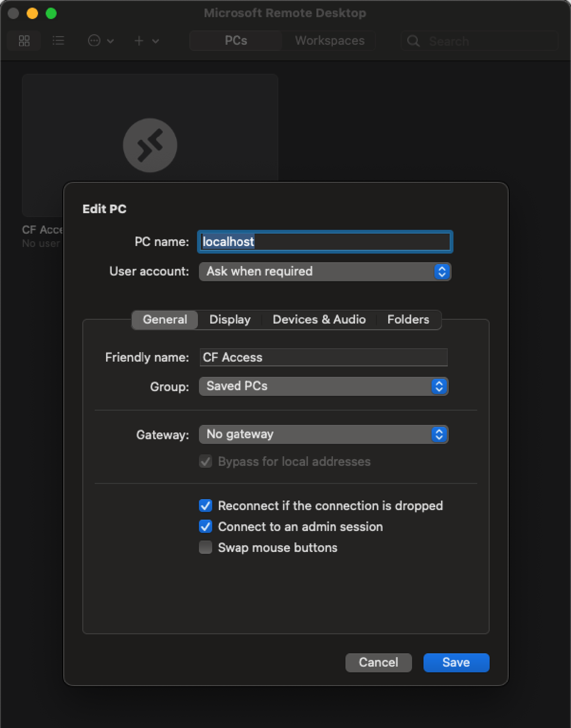
Task: Open the User account dropdown
Action: click(325, 272)
